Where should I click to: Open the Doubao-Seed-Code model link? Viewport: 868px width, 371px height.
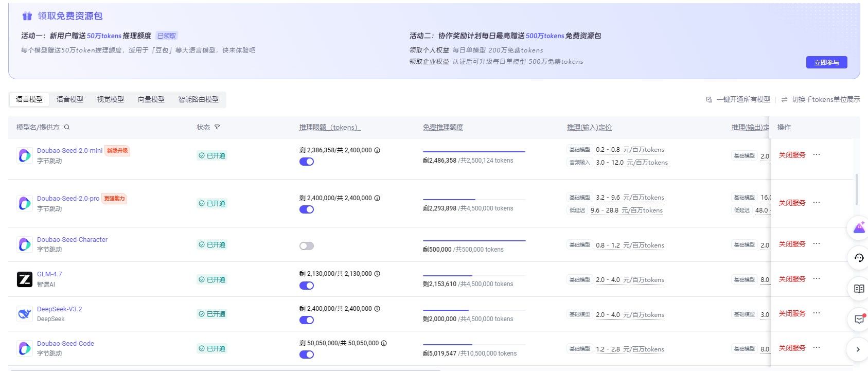click(65, 343)
